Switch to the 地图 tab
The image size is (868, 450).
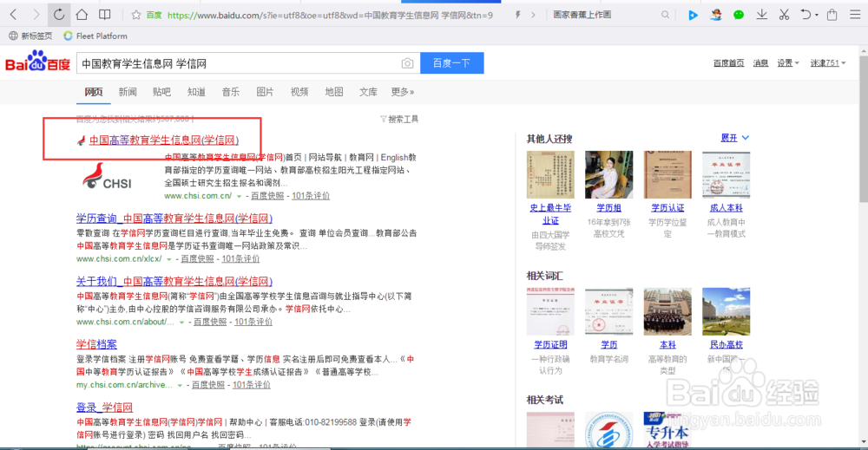(x=334, y=92)
